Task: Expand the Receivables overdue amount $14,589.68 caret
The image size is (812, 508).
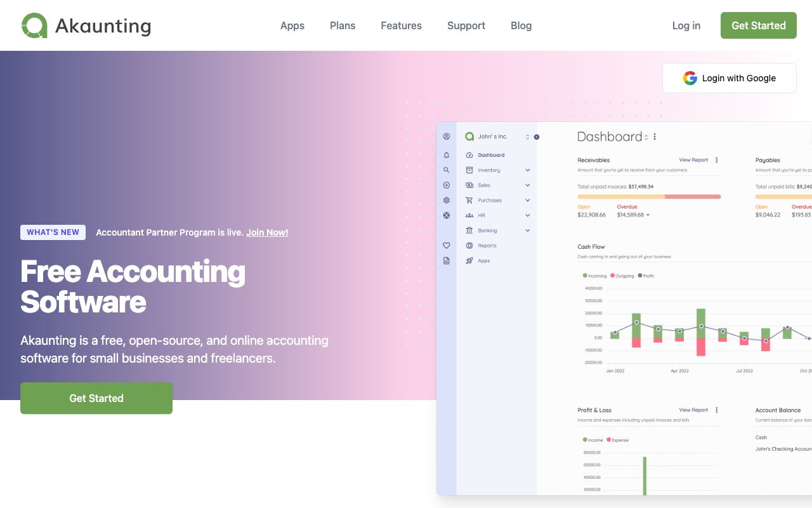Action: 648,215
